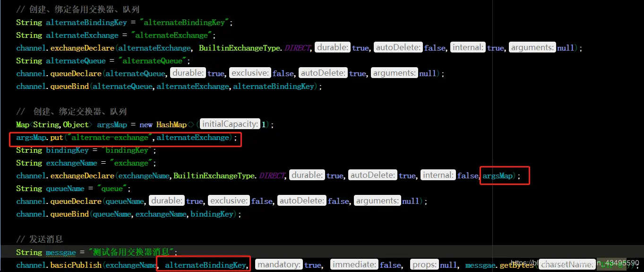Click bindingKey argument in queueName queueBind call
Image resolution: width=644 pixels, height=272 pixels.
pos(212,214)
